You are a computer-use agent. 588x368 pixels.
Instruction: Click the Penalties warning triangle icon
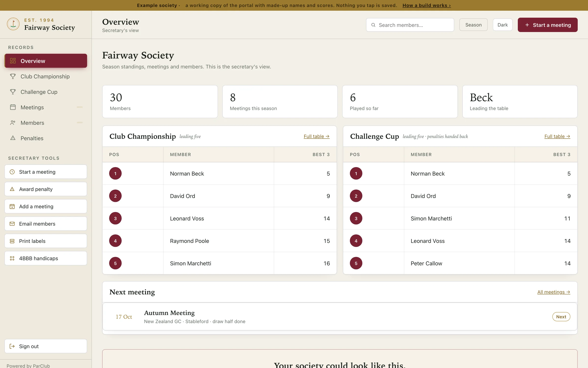13,138
